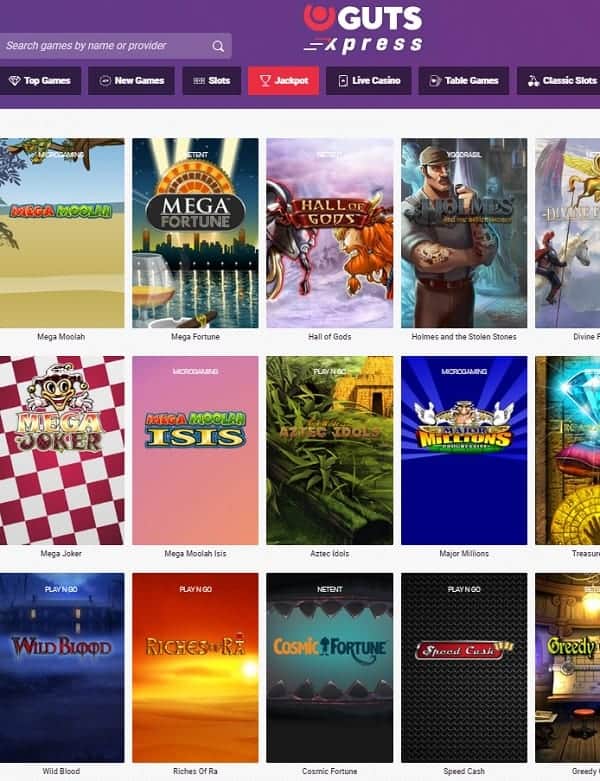Click the Guts Xpress logo

coord(363,29)
